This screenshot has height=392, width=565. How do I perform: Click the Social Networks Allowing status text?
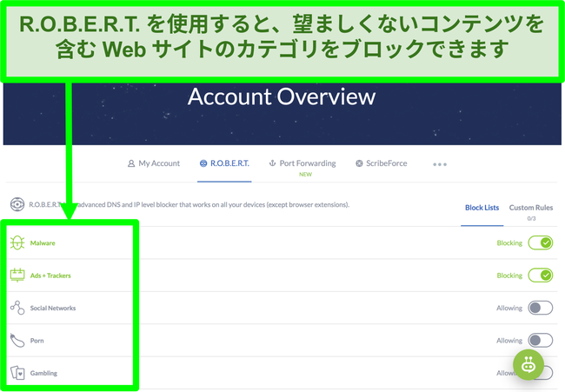509,308
